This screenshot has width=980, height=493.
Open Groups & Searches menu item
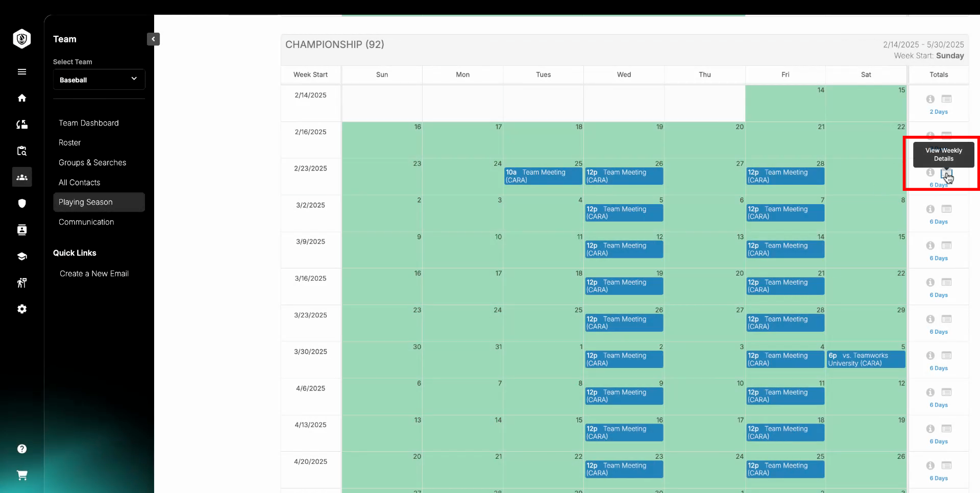(x=92, y=163)
